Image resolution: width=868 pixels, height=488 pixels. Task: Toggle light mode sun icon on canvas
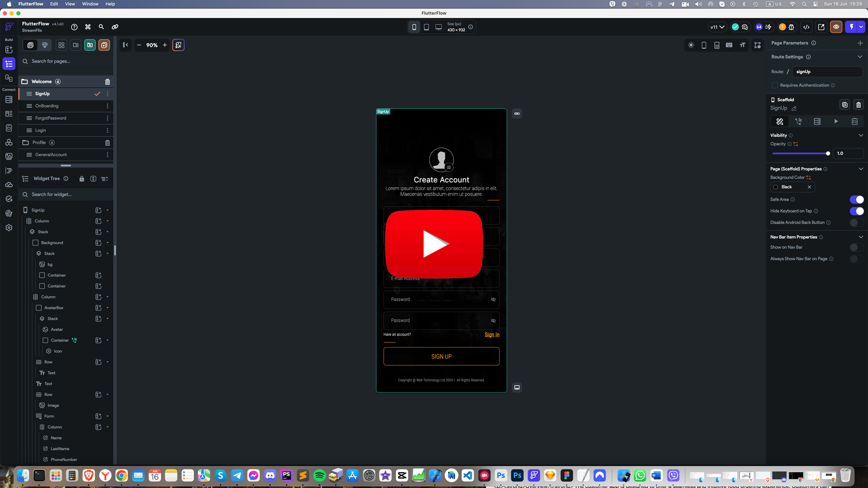click(x=691, y=45)
